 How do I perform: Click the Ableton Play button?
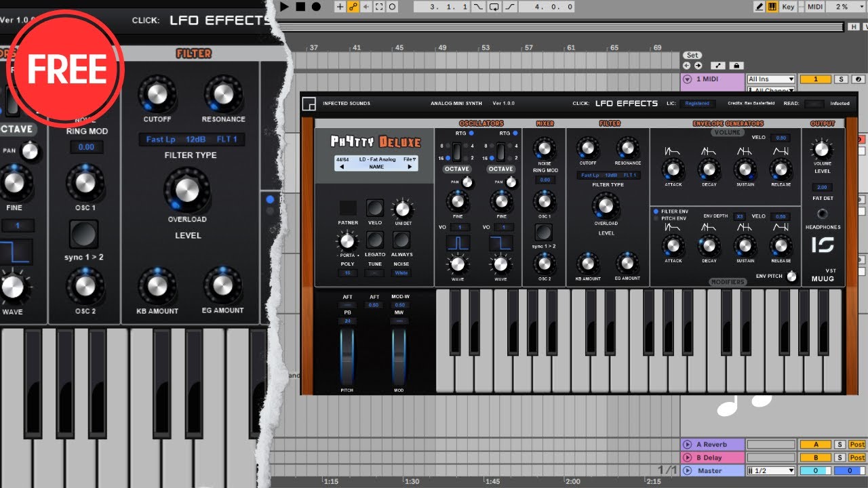click(x=285, y=7)
